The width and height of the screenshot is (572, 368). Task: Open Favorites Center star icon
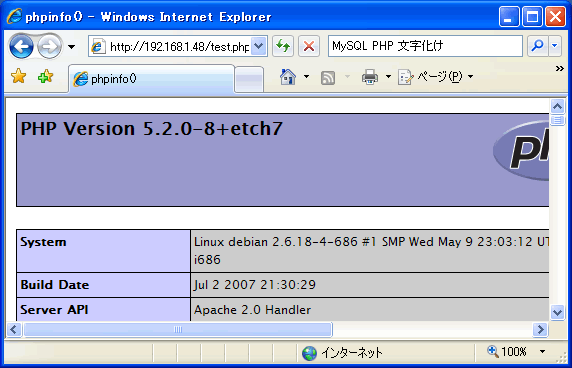[19, 77]
